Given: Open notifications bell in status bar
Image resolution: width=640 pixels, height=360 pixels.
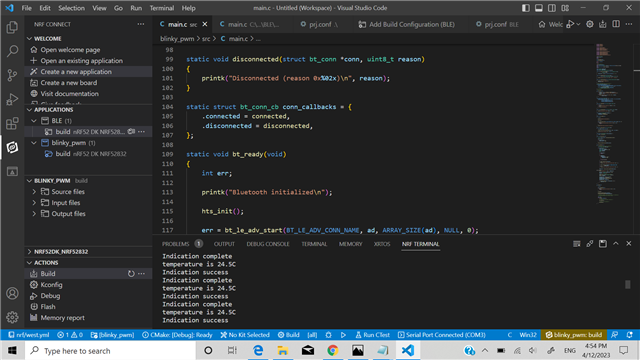Looking at the screenshot, I should (x=629, y=335).
